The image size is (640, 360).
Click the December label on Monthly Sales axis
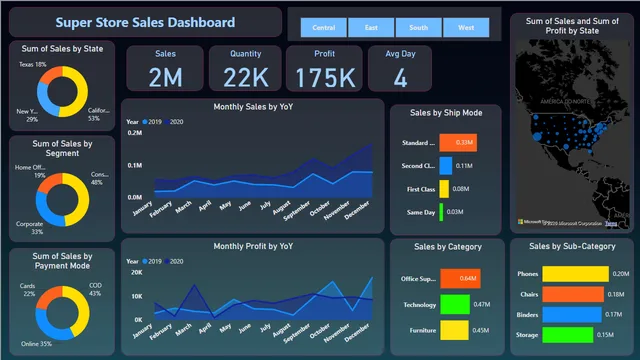(x=357, y=210)
